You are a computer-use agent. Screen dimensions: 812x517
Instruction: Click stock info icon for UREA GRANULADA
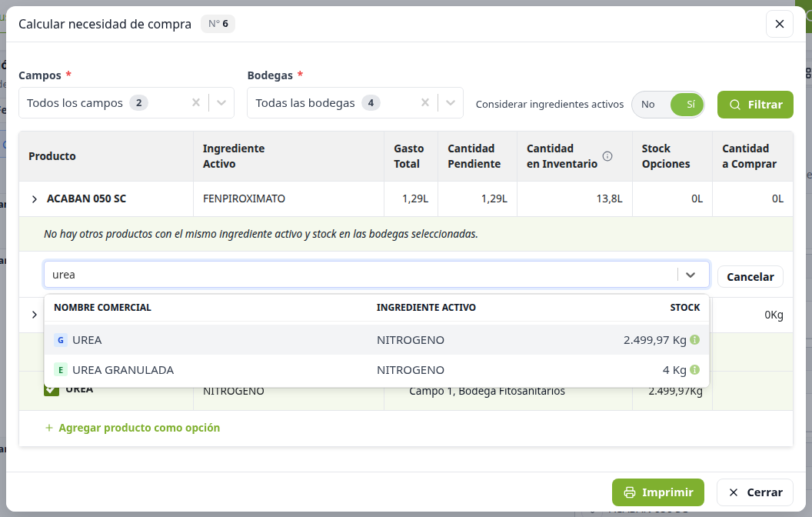[x=695, y=370]
